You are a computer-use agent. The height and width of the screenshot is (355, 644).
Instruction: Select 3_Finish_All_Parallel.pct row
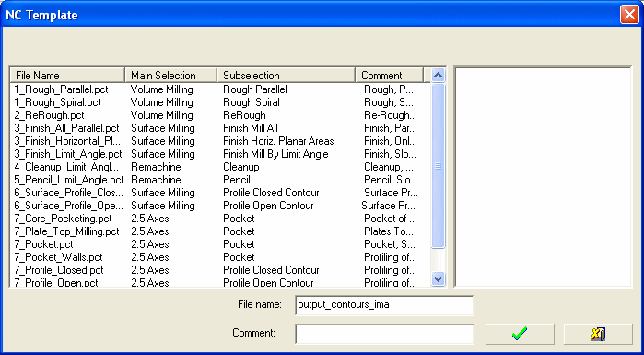220,128
